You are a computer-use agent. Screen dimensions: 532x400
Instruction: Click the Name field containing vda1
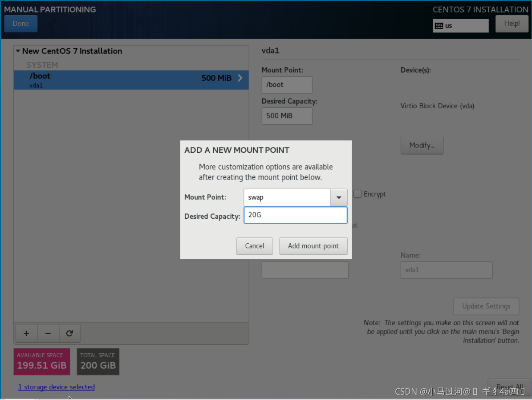(447, 270)
